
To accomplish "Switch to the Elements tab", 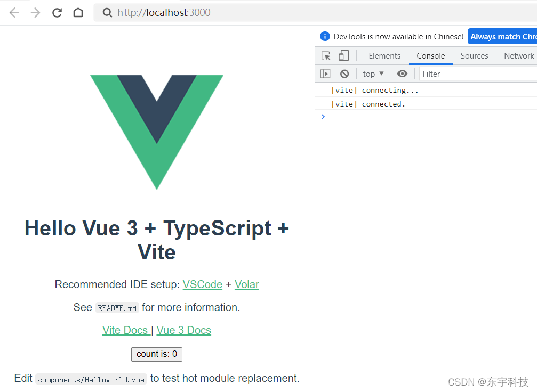I will [x=384, y=56].
